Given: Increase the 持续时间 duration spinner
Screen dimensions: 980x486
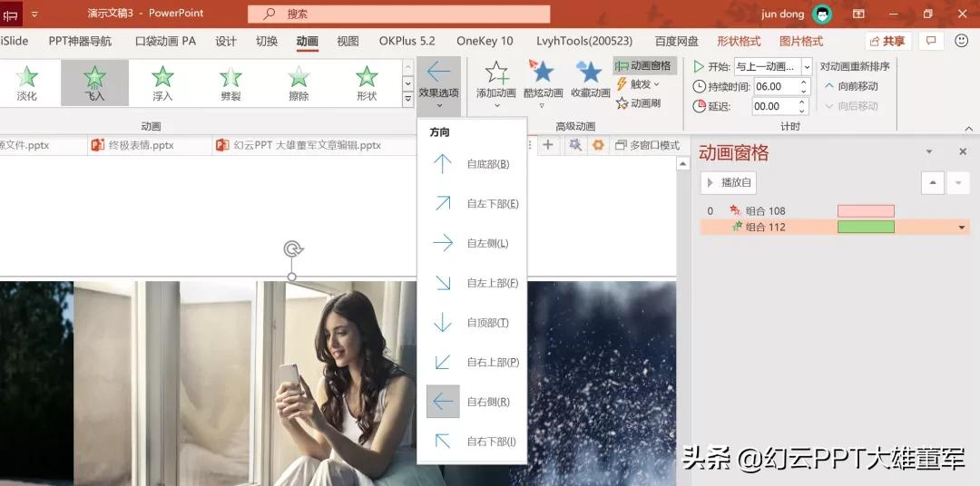Looking at the screenshot, I should 804,83.
